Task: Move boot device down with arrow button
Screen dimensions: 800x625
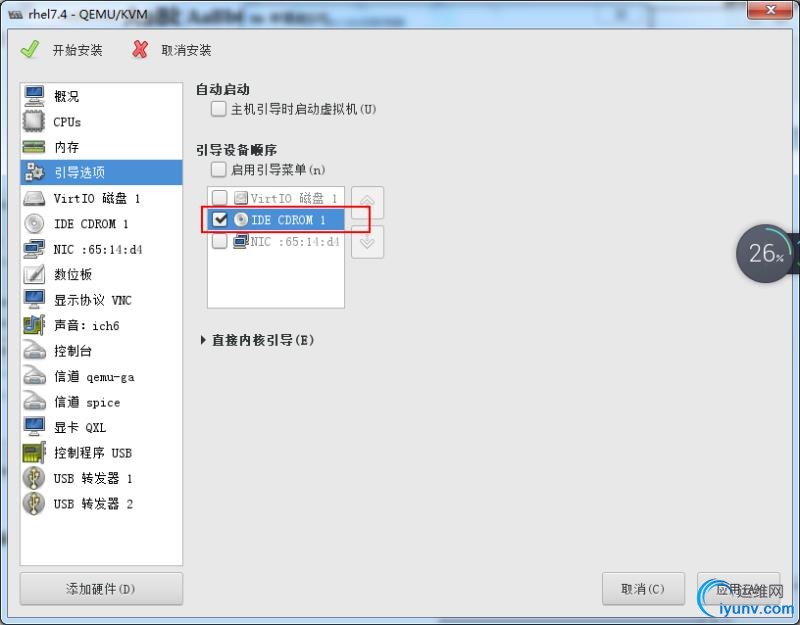Action: pos(367,242)
